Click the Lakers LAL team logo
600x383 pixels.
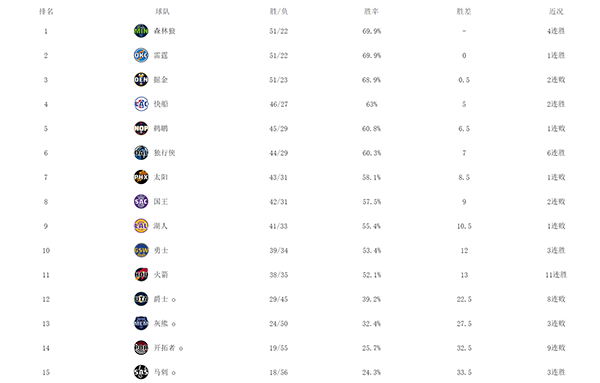pyautogui.click(x=141, y=226)
